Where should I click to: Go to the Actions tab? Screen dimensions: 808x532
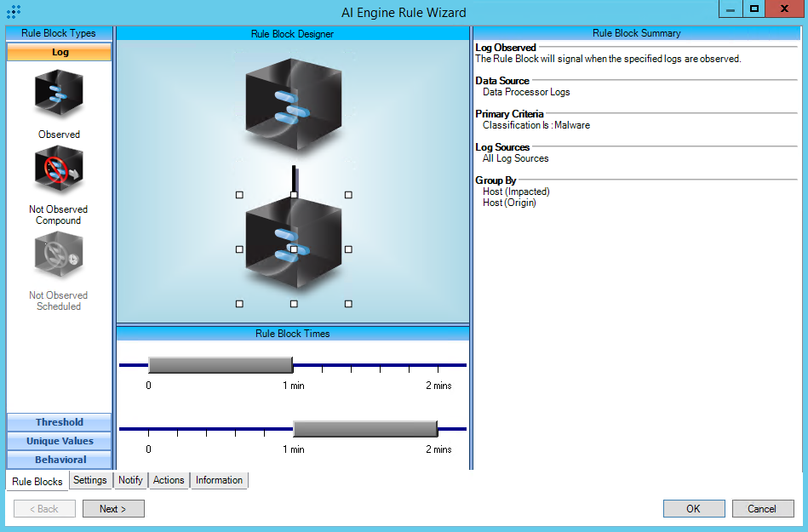point(169,480)
